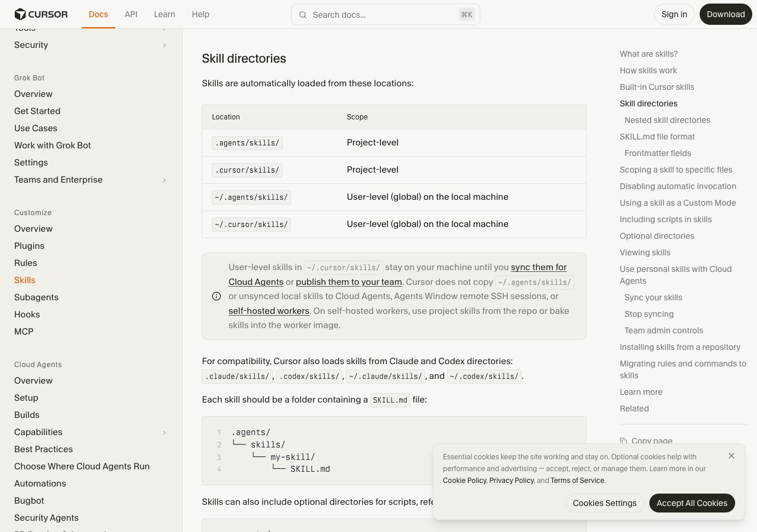Open Security Agents in the sidebar
This screenshot has width=757, height=532.
pyautogui.click(x=46, y=518)
